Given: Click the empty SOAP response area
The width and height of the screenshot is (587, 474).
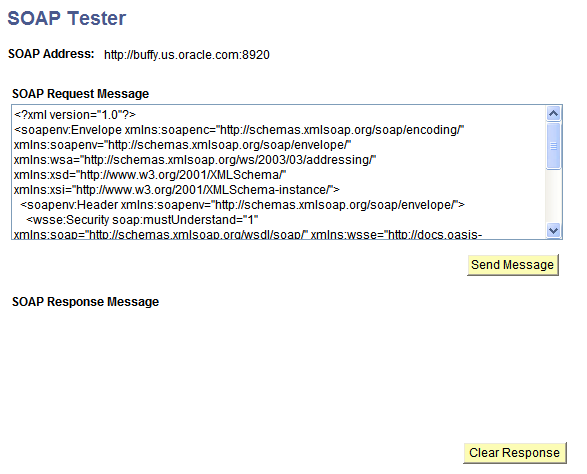Looking at the screenshot, I should coord(285,374).
